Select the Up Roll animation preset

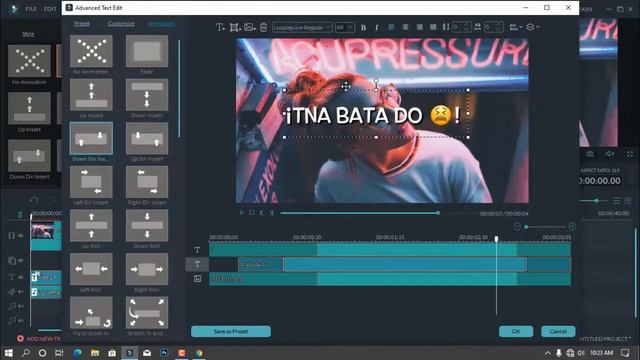click(x=91, y=225)
